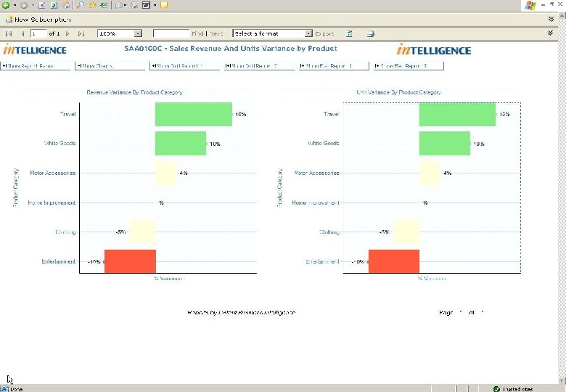
Task: Toggle the Show Drill Report 2 section
Action: click(x=259, y=66)
